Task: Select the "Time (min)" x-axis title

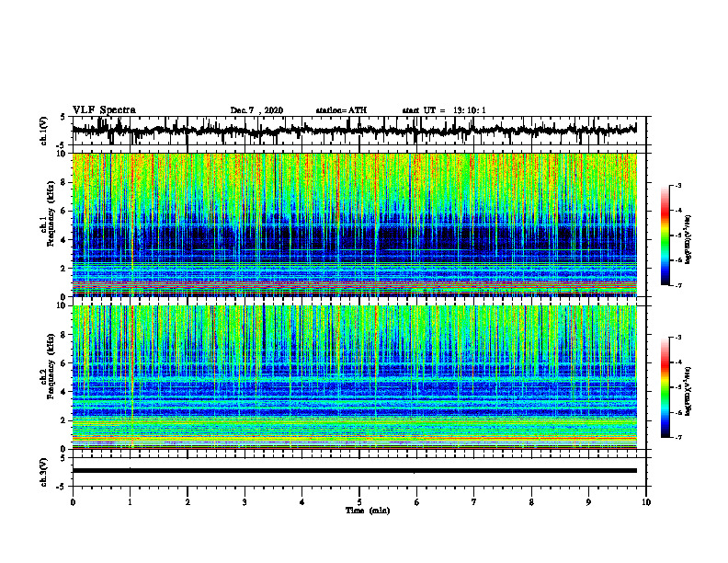Action: [x=368, y=511]
